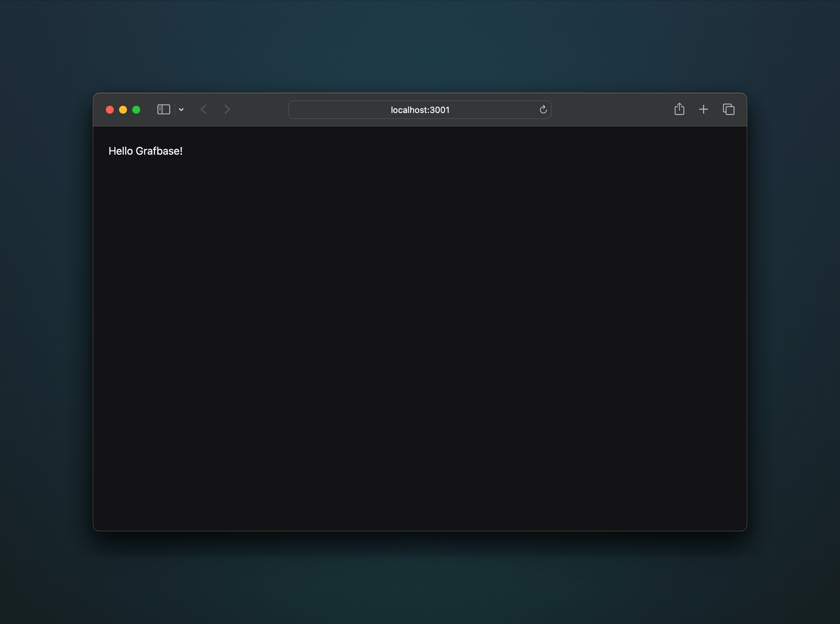Go back to previous page
840x624 pixels.
click(203, 109)
